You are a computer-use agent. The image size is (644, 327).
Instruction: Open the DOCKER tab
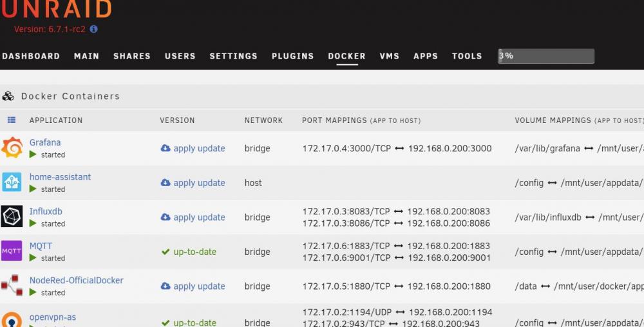346,56
